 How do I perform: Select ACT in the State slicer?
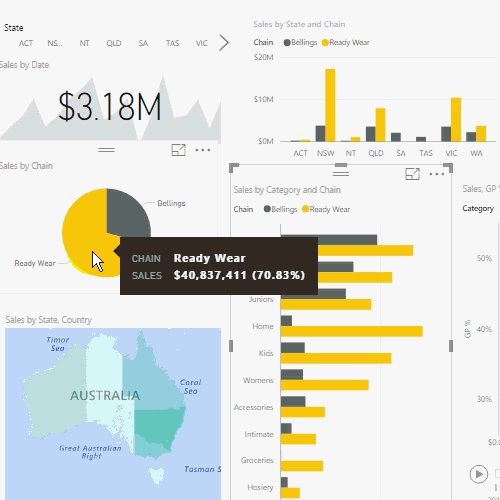point(26,43)
